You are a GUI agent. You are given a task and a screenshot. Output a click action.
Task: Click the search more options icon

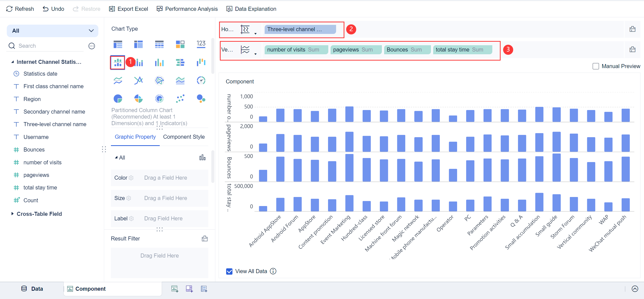(x=92, y=46)
